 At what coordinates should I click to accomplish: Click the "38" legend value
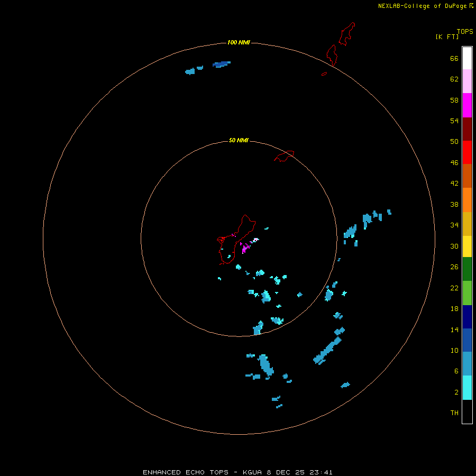[x=454, y=204]
